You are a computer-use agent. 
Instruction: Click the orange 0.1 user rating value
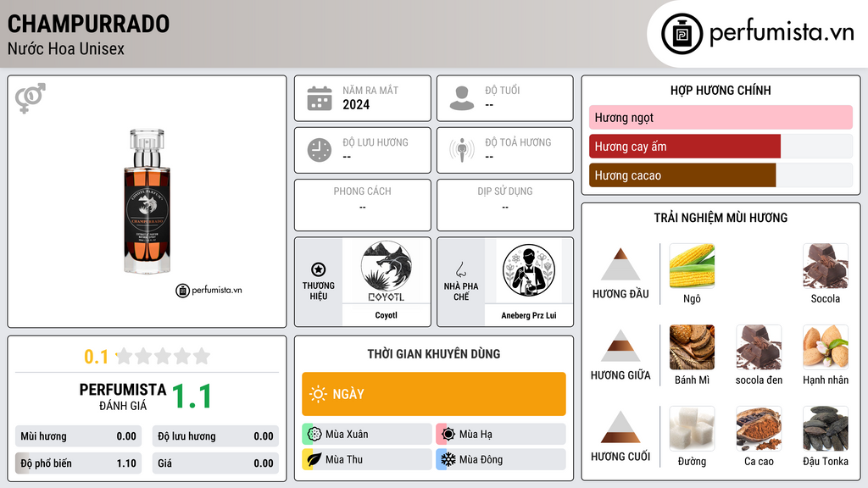pos(96,357)
